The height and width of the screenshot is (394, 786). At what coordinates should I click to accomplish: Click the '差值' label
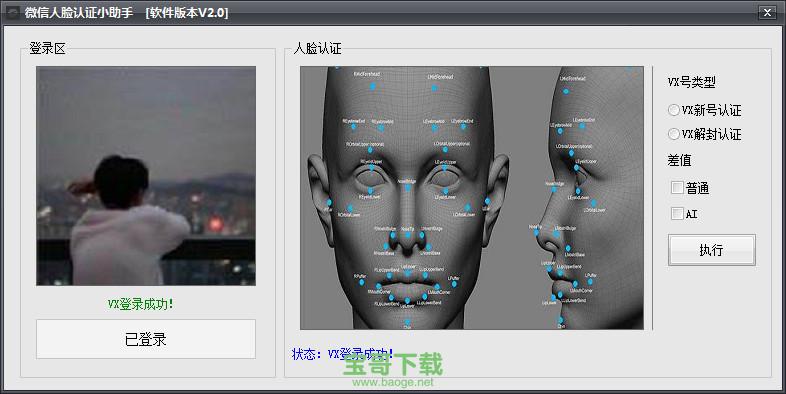coord(679,160)
